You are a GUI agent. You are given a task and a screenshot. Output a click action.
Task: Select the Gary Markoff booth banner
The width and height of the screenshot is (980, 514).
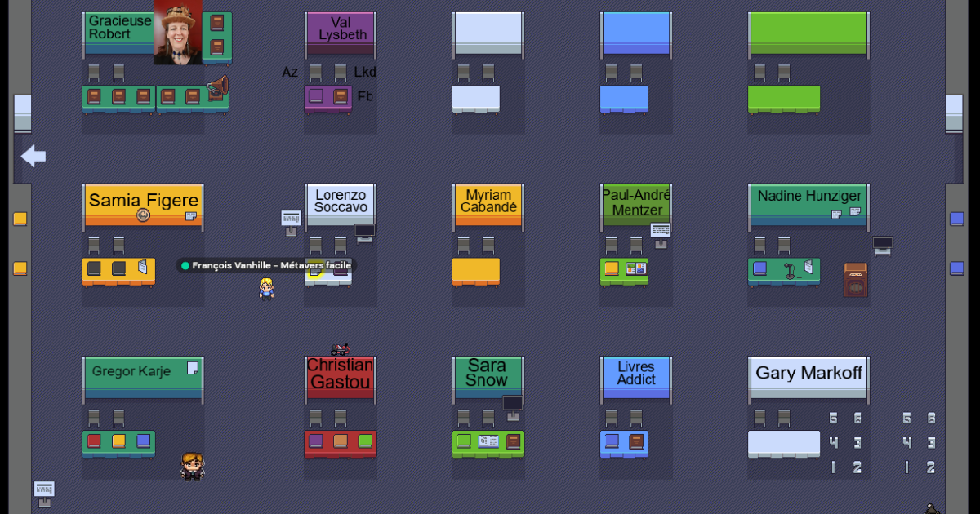point(808,374)
